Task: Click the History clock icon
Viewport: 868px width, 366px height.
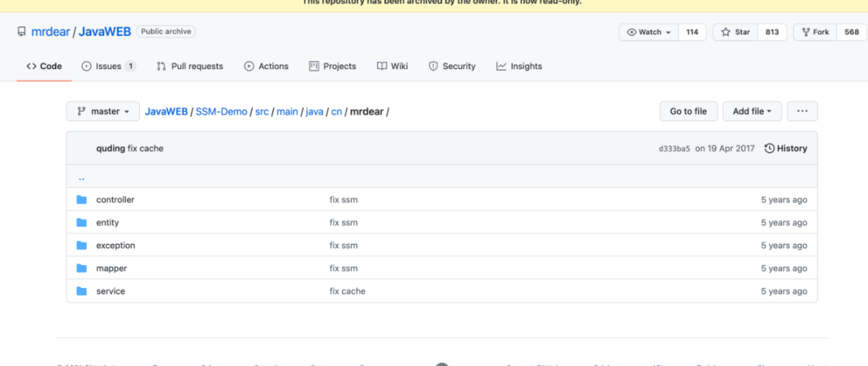Action: click(769, 148)
